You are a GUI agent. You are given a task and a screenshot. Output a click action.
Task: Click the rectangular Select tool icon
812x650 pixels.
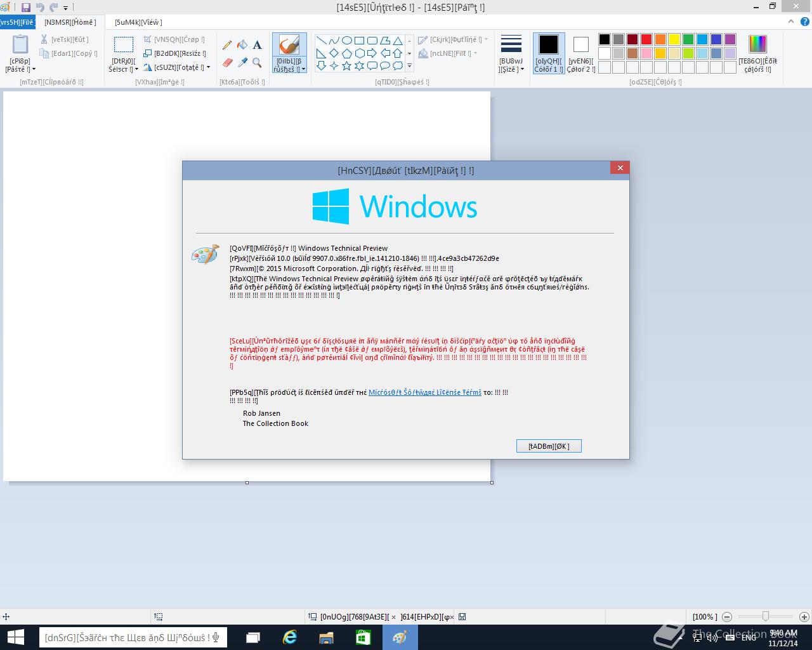123,45
